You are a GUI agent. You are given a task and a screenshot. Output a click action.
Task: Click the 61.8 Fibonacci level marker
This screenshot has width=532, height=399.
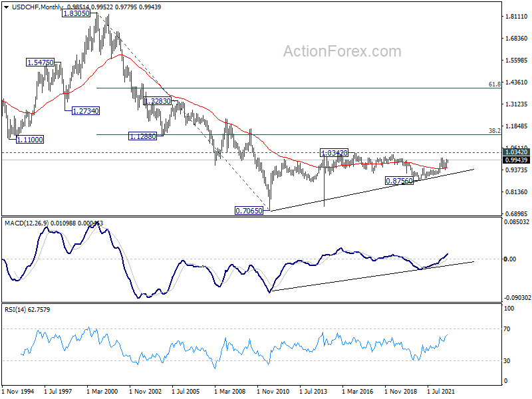[x=494, y=84]
